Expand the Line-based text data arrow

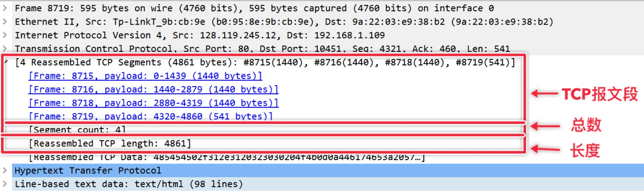[x=5, y=184]
